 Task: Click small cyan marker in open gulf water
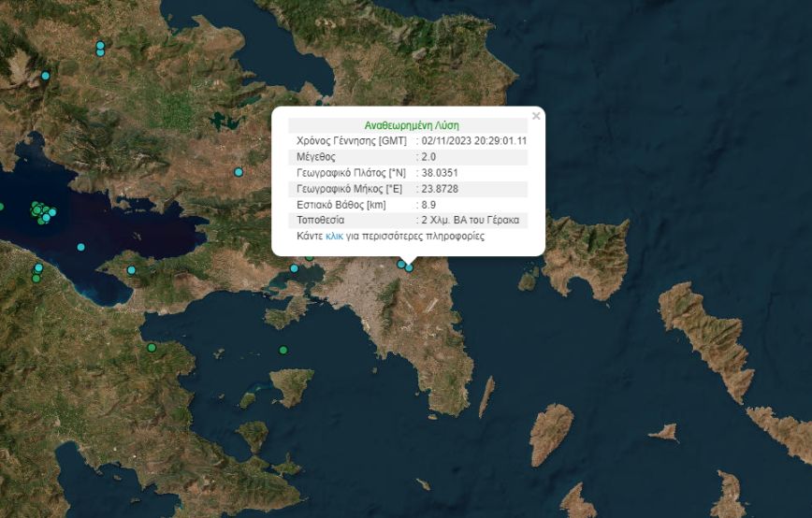(81, 247)
